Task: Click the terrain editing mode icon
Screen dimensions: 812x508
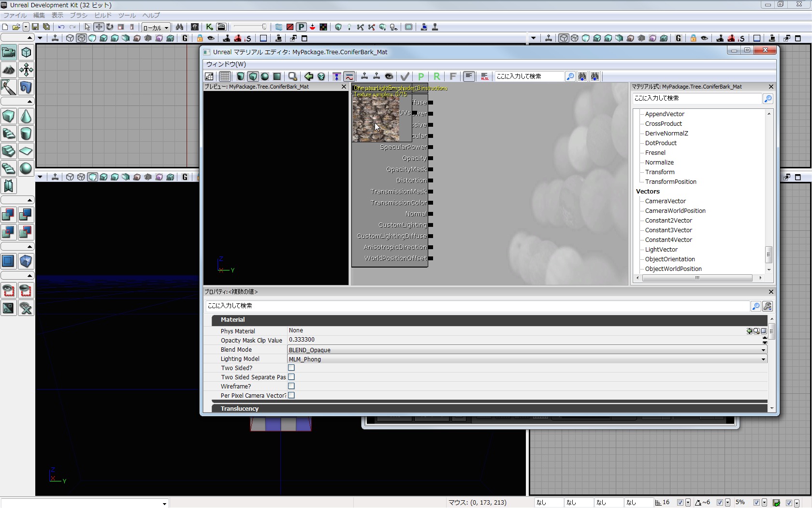Action: pyautogui.click(x=9, y=70)
